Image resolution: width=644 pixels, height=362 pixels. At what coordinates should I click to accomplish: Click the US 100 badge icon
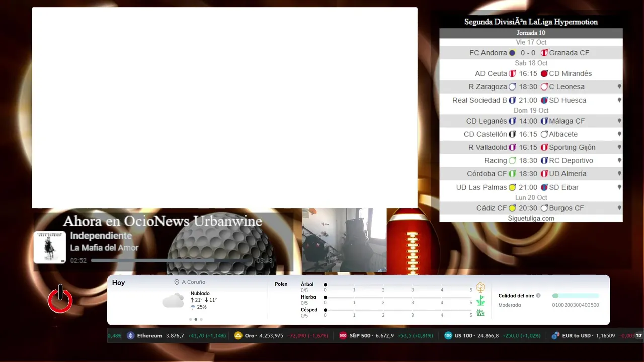(x=448, y=336)
